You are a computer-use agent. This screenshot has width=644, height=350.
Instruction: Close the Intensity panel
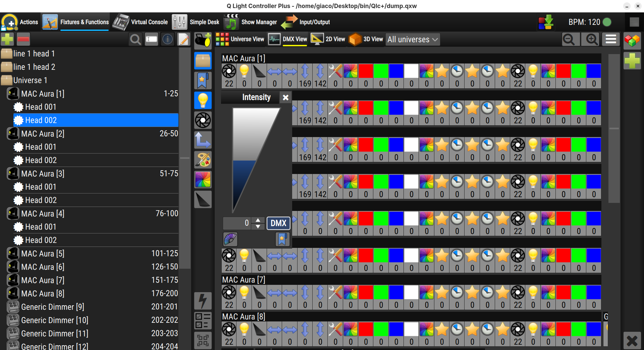click(x=285, y=97)
